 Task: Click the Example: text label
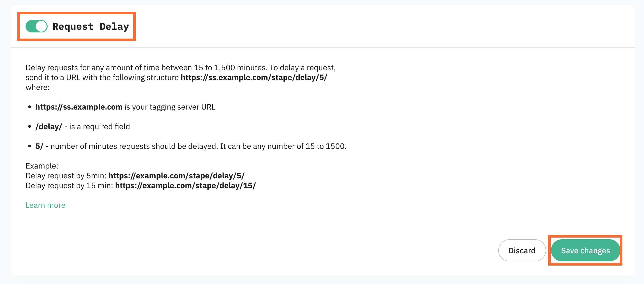click(41, 165)
